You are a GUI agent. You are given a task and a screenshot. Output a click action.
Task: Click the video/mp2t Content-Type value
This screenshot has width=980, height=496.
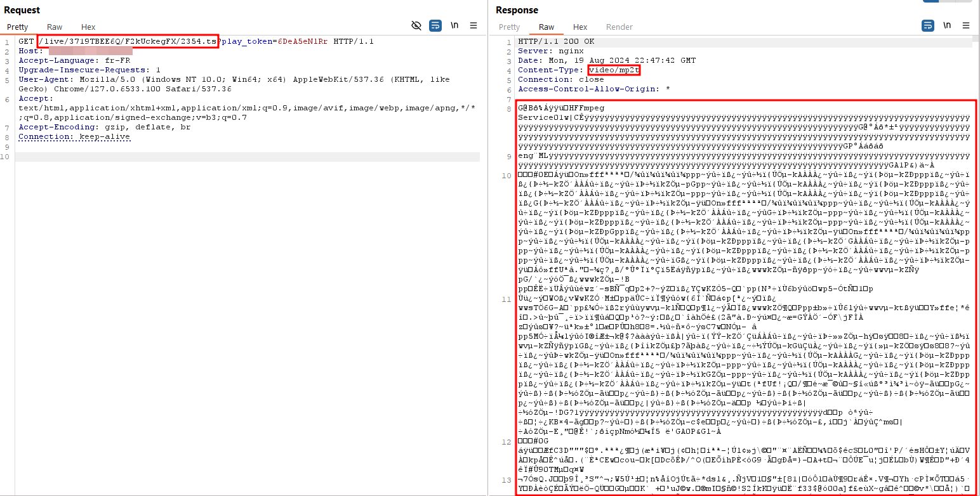pos(614,70)
